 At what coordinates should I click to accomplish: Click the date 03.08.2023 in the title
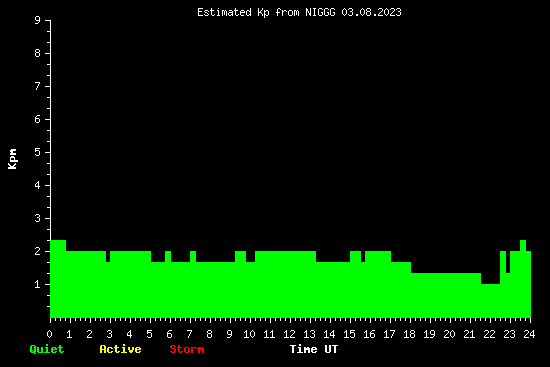coord(371,13)
